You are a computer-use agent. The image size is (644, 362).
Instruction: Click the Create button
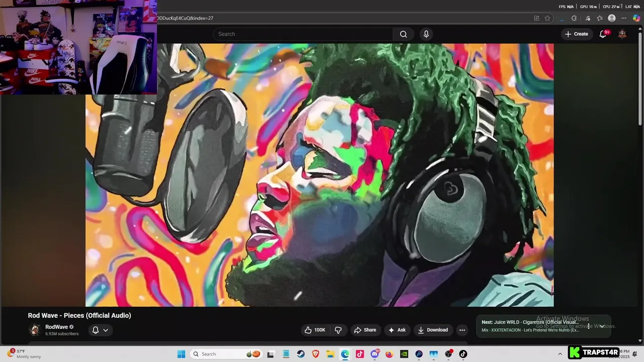point(577,34)
